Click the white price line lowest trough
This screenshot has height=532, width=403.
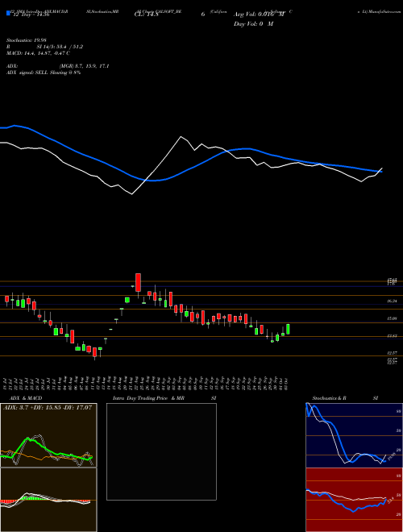click(x=132, y=194)
